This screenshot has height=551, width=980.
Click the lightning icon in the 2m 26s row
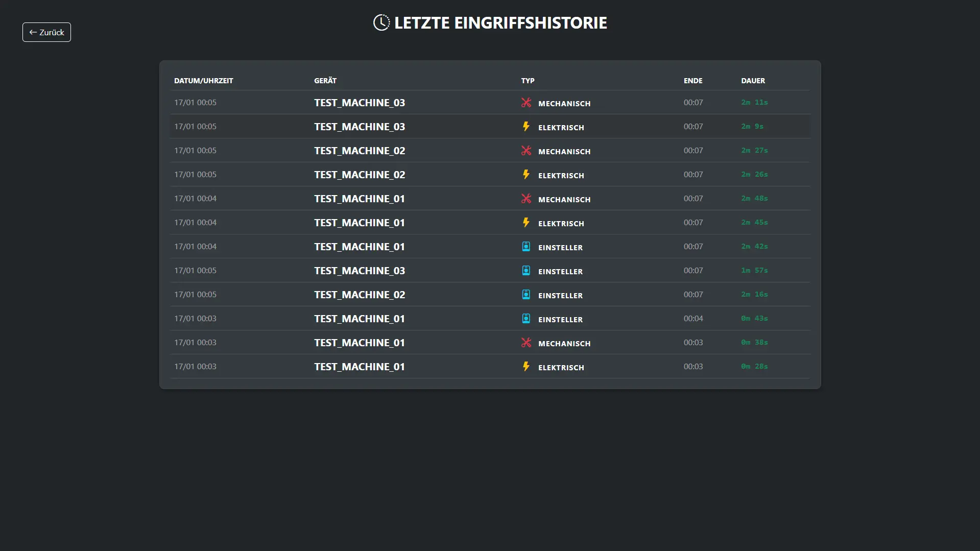(x=526, y=175)
